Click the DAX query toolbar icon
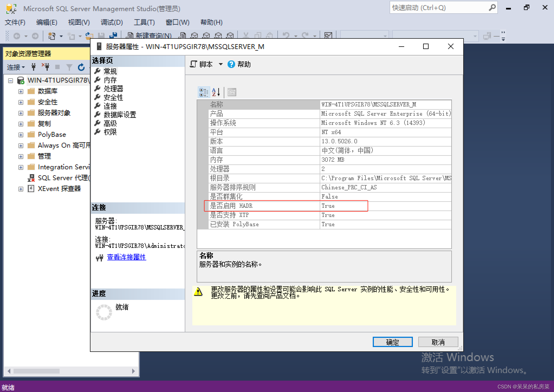 [230, 36]
